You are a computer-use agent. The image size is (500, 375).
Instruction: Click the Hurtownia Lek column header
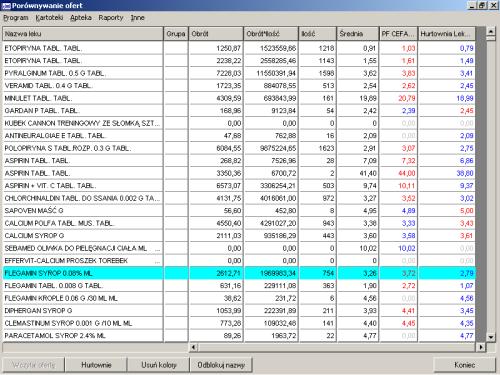pos(447,34)
